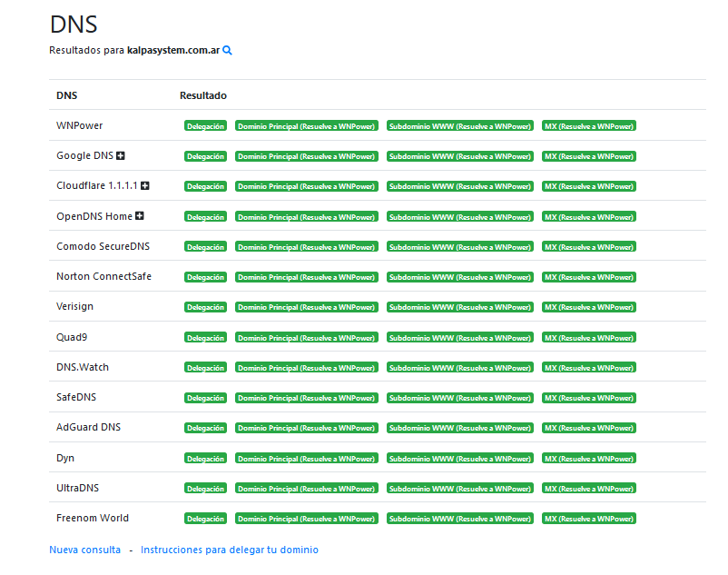Screen dimensions: 728x575
Task: Click UltraDNS row Subdominio WWW badge
Action: (x=460, y=488)
